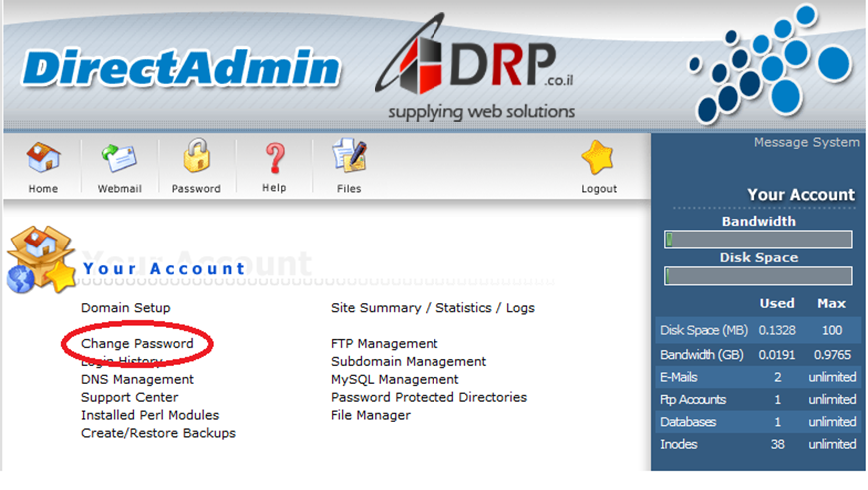Click the Change Password link

[x=137, y=344]
